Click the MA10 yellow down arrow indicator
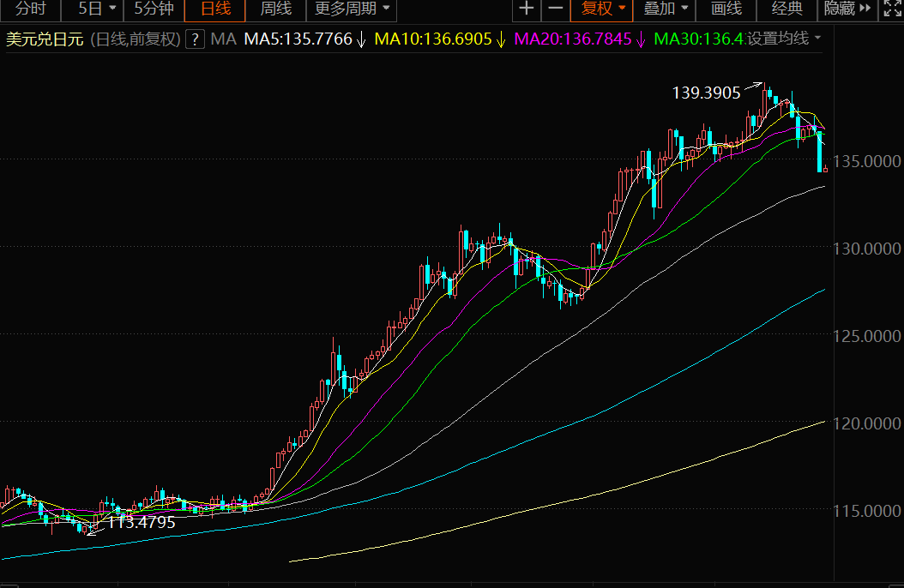904x588 pixels. tap(499, 39)
